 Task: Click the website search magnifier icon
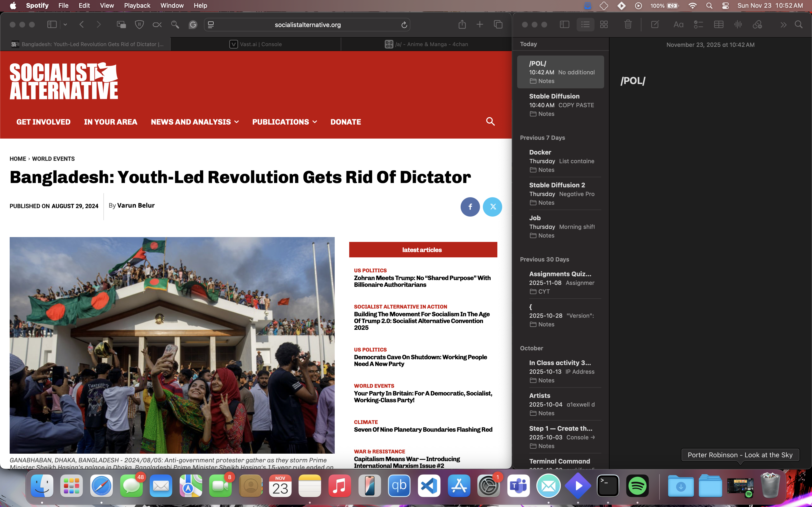490,121
